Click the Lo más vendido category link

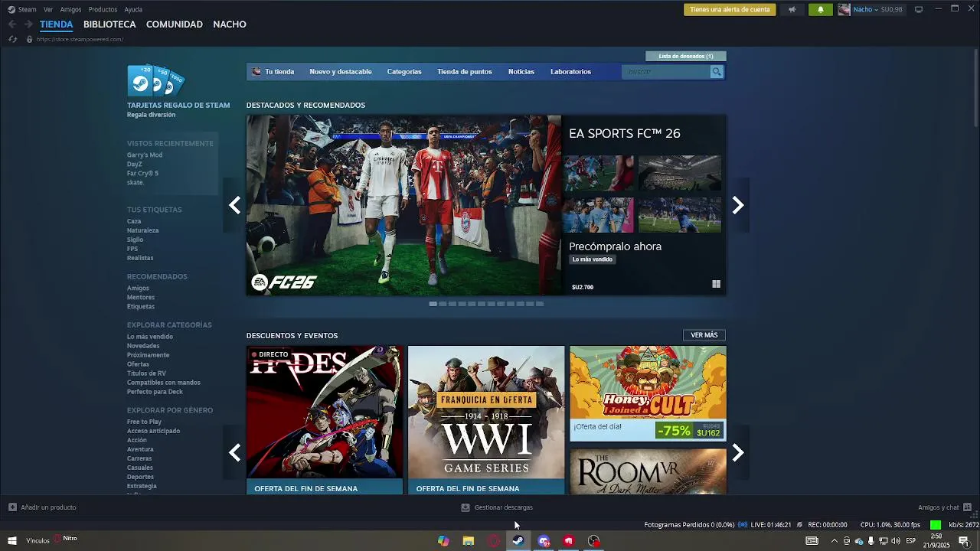[x=150, y=337]
